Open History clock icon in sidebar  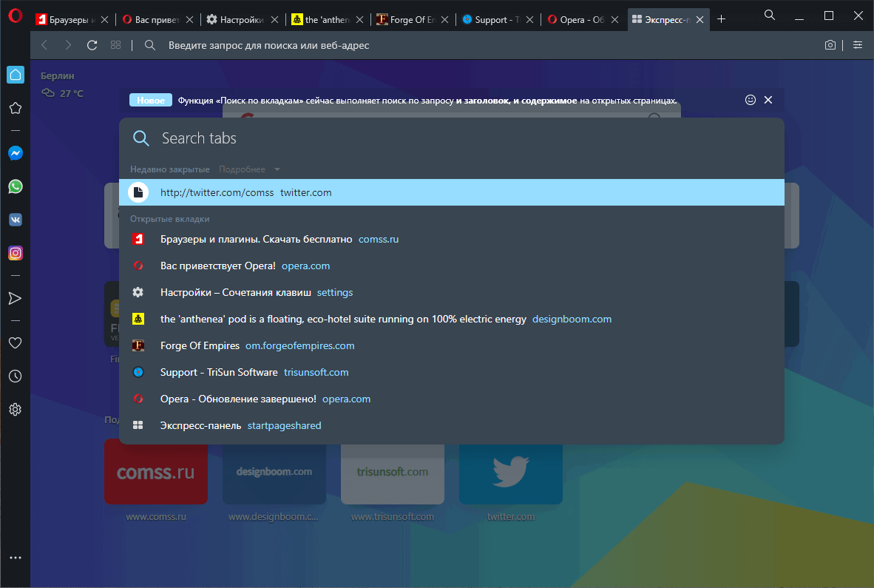[16, 376]
